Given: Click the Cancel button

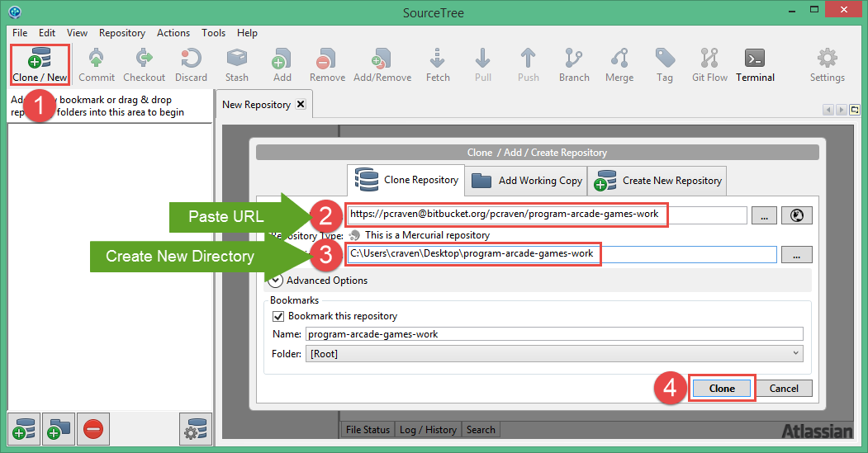Looking at the screenshot, I should point(784,389).
